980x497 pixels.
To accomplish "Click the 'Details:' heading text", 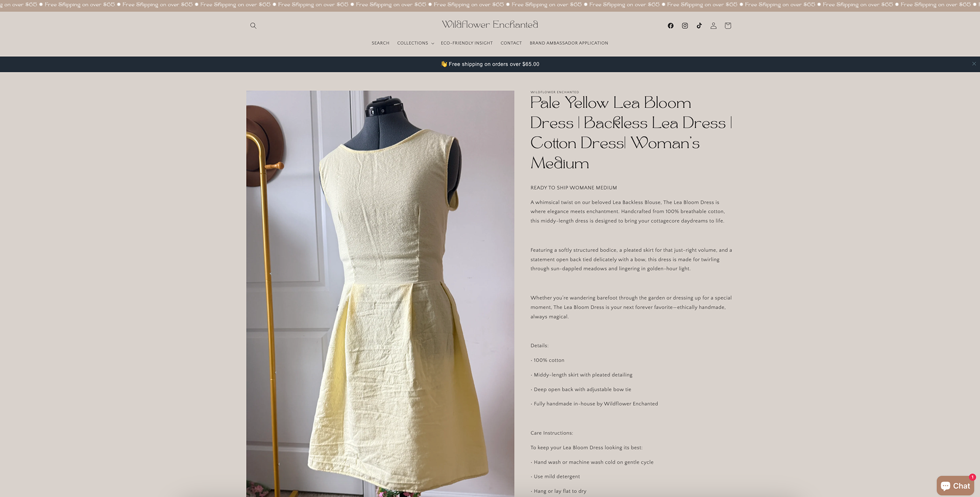I will pyautogui.click(x=540, y=345).
